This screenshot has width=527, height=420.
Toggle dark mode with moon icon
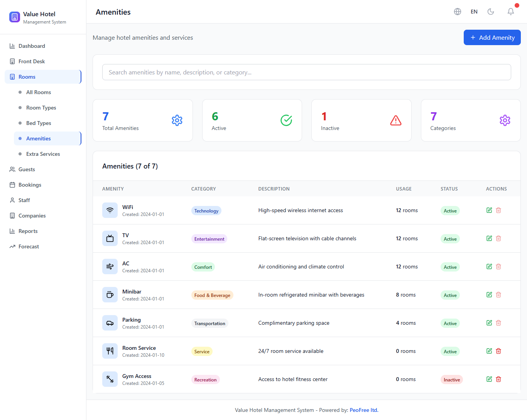[x=491, y=12]
